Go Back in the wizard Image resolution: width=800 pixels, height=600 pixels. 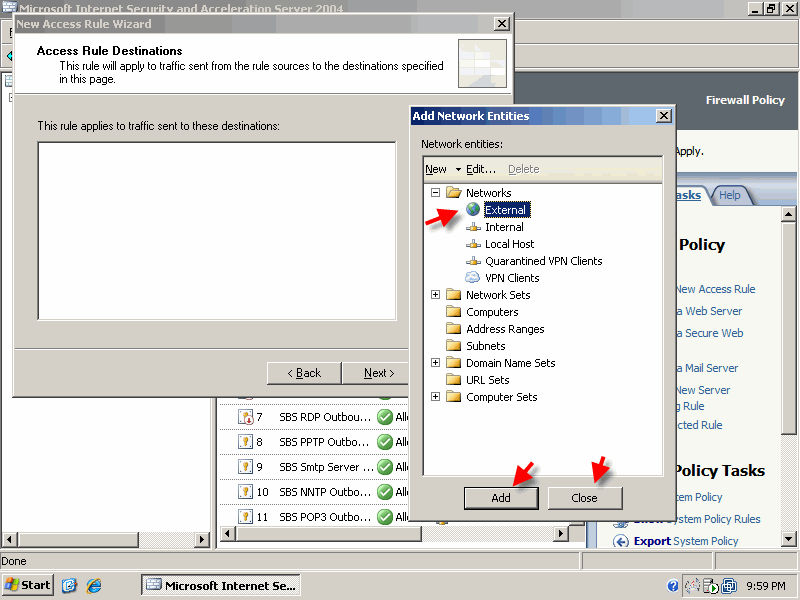[304, 373]
